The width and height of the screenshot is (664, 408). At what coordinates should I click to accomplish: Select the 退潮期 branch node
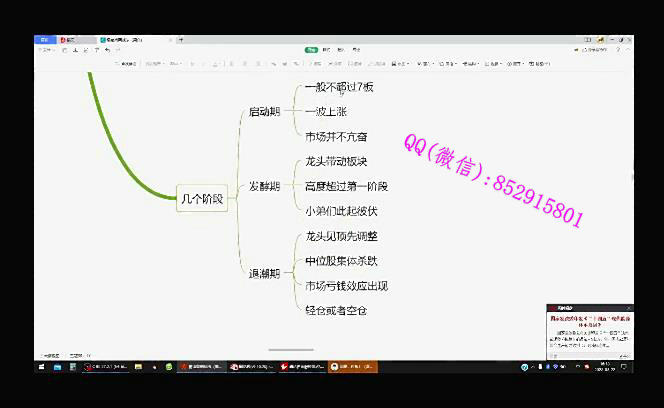coord(265,273)
